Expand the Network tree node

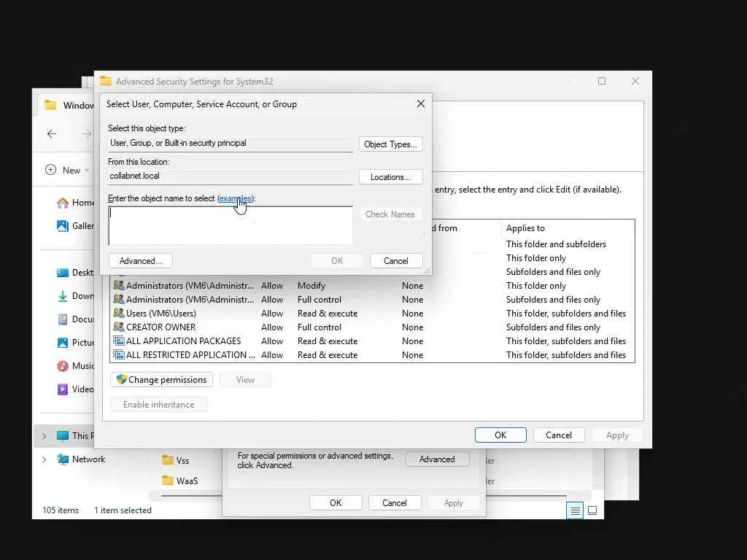[x=44, y=459]
